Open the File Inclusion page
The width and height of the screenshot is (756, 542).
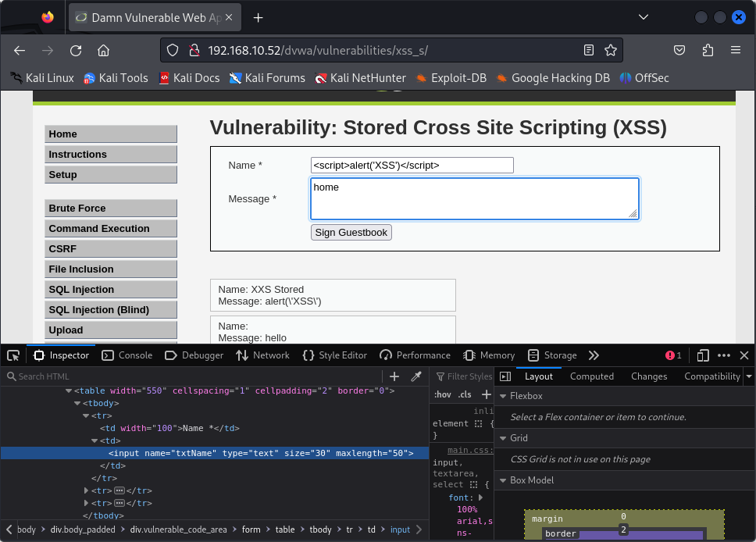(111, 269)
